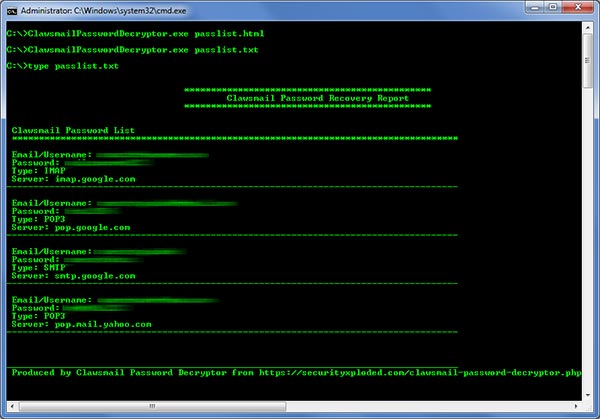Viewport: 600px width, 419px height.
Task: Click the 'Server: smtp.google.com' line
Action: coord(73,276)
